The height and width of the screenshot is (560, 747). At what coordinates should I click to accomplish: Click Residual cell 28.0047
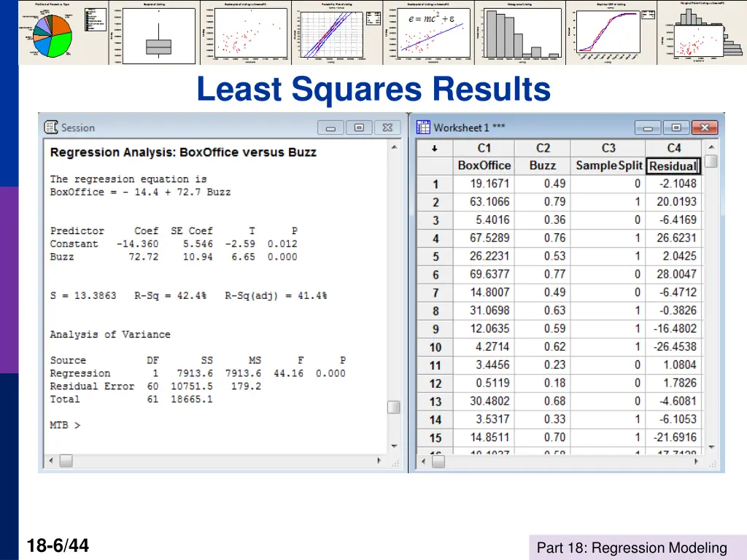point(673,274)
